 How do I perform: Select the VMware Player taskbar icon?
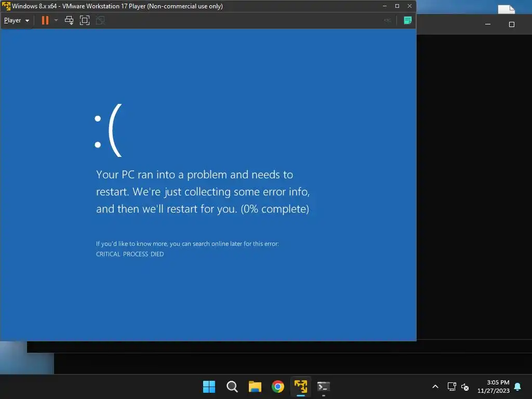[x=301, y=387]
